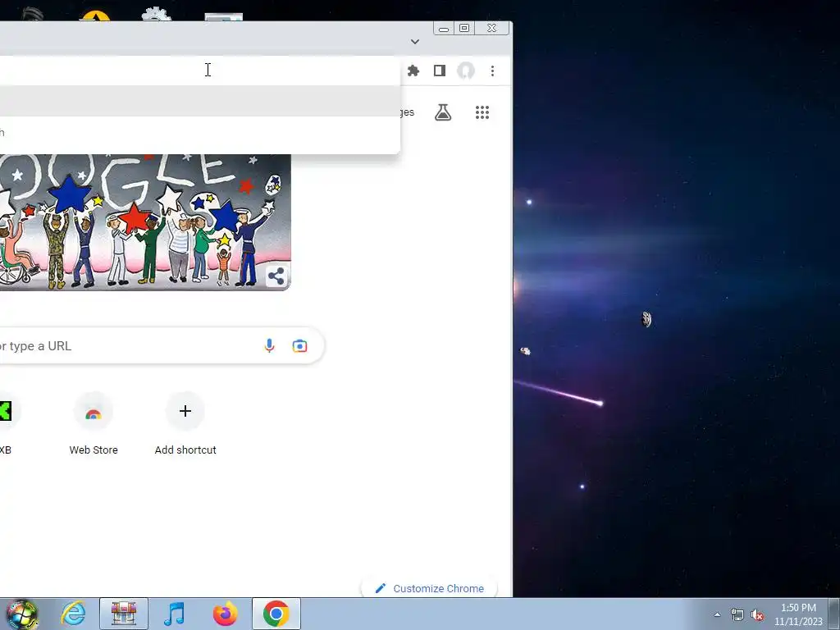
Task: Add shortcut plus tile
Action: 185,424
